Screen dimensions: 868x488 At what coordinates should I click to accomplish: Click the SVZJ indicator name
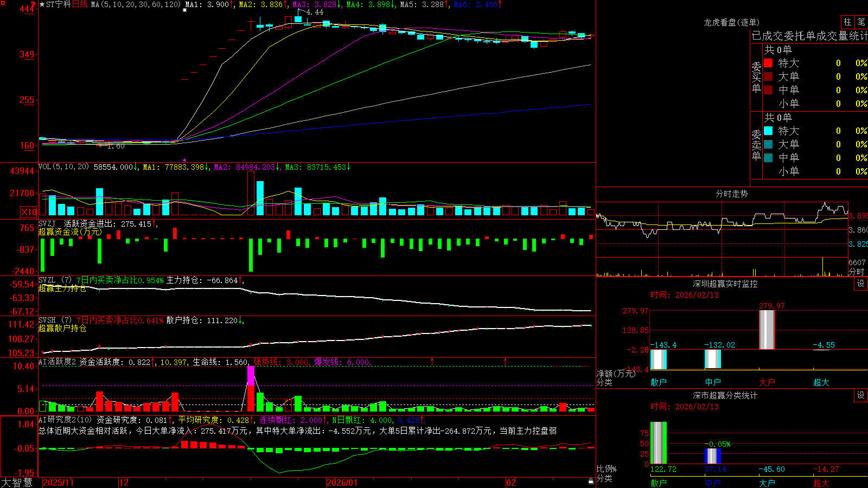(47, 223)
